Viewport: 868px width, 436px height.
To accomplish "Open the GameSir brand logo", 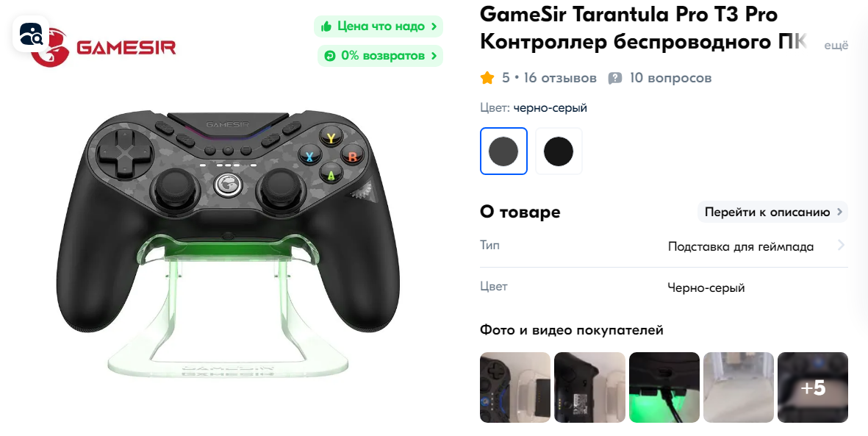I will [x=104, y=48].
